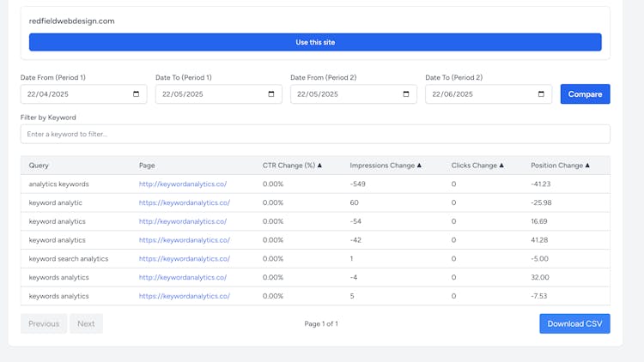Open page link for keyword search analytics

tap(184, 258)
